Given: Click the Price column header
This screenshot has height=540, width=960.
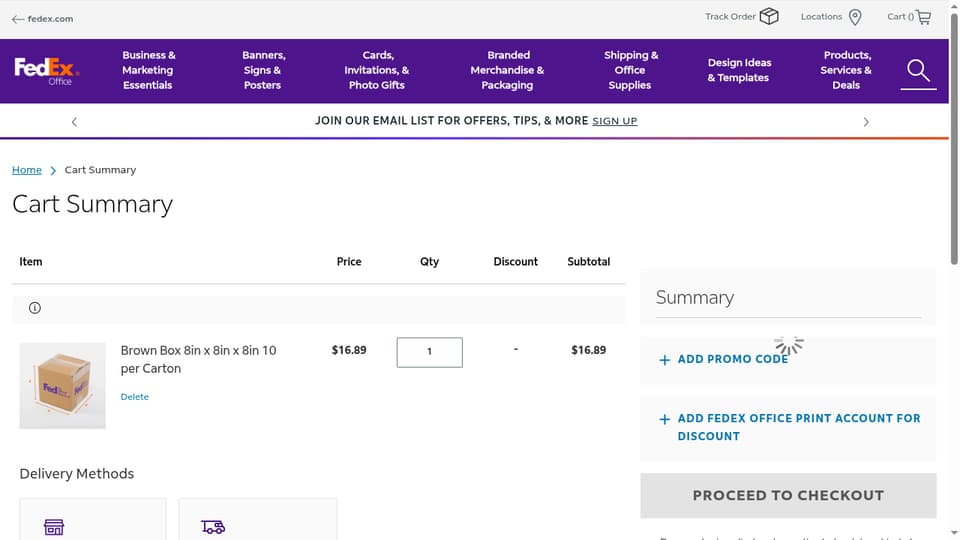Looking at the screenshot, I should point(349,261).
